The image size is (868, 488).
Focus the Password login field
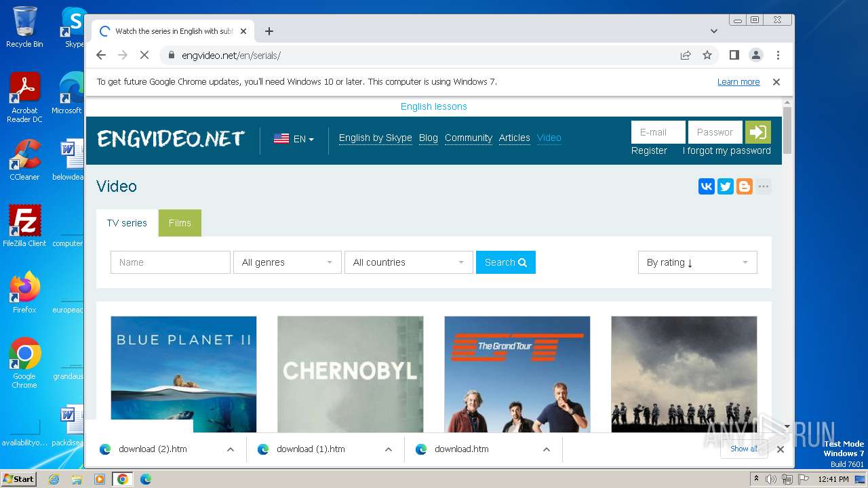click(715, 132)
